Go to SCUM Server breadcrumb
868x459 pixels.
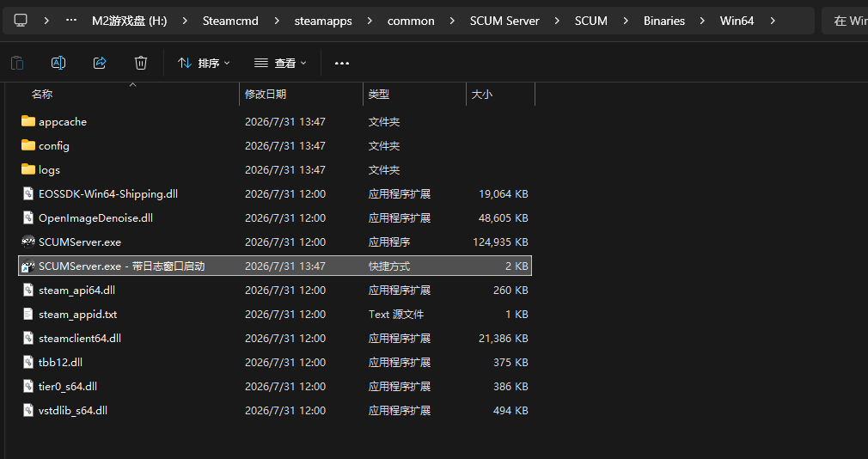pos(504,21)
